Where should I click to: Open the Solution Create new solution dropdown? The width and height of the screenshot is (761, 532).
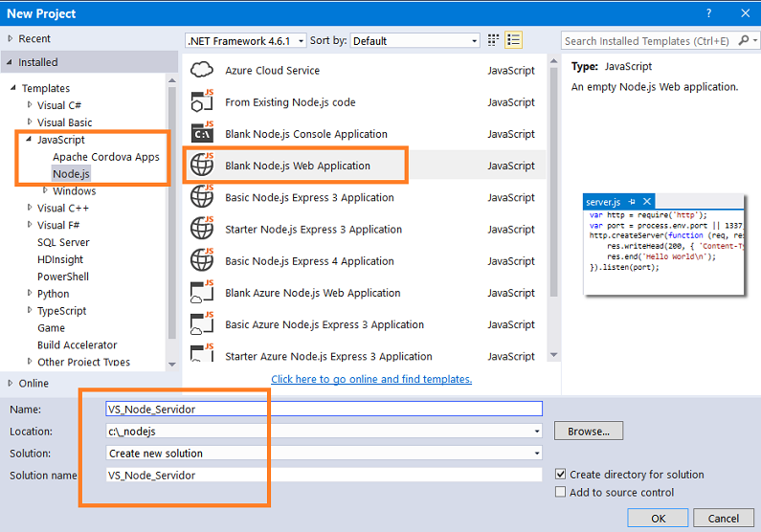tap(324, 453)
